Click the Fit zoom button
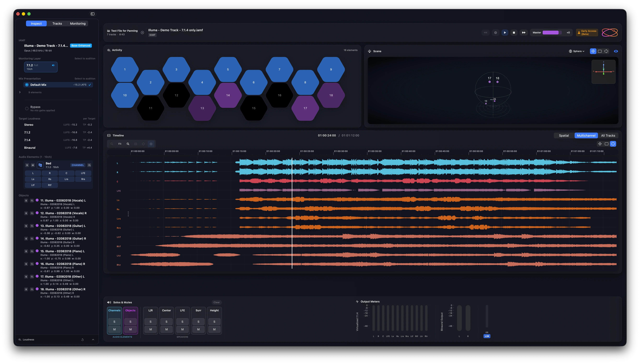The height and width of the screenshot is (364, 640). [120, 144]
